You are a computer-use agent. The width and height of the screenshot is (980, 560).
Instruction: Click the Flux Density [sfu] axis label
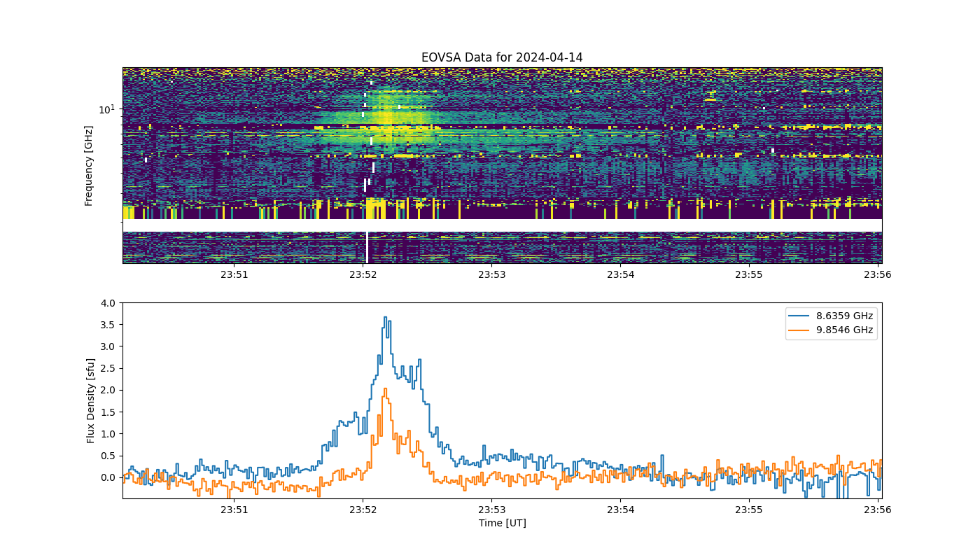pos(91,400)
